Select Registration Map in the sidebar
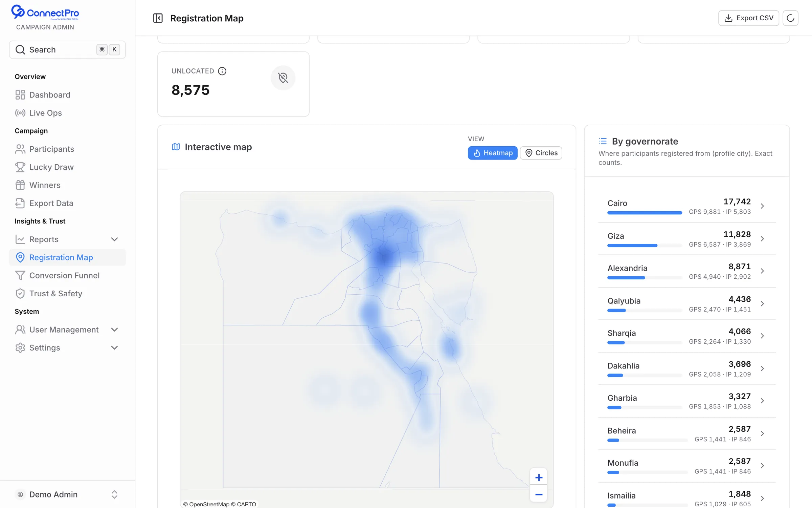The image size is (812, 508). coord(67,257)
